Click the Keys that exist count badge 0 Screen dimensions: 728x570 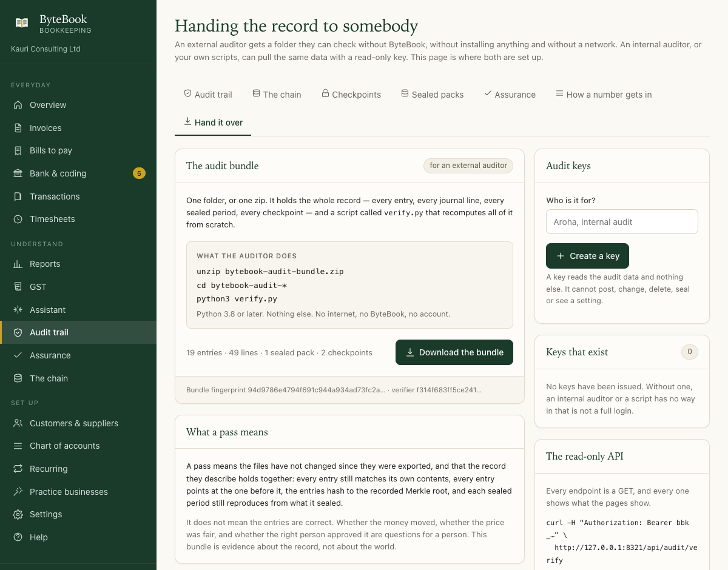689,352
